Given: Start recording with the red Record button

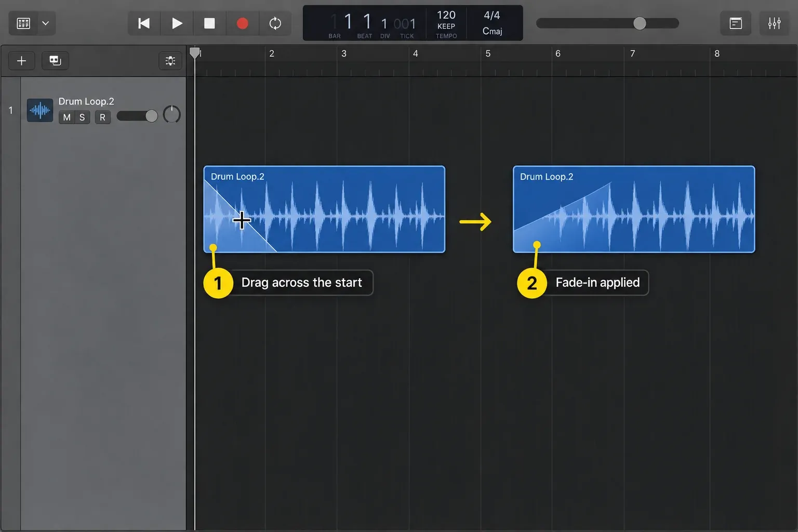Looking at the screenshot, I should (242, 23).
